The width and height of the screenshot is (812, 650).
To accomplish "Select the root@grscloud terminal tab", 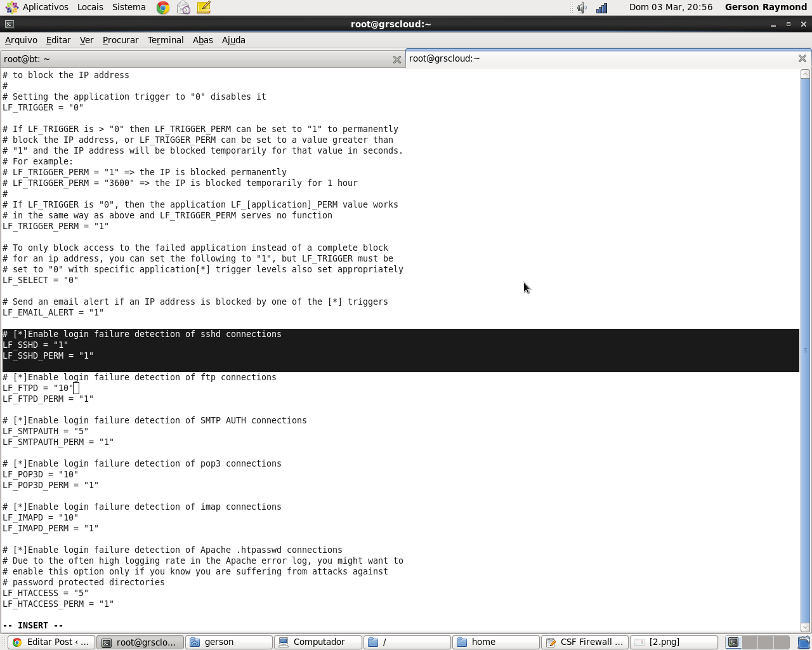I will [x=608, y=58].
